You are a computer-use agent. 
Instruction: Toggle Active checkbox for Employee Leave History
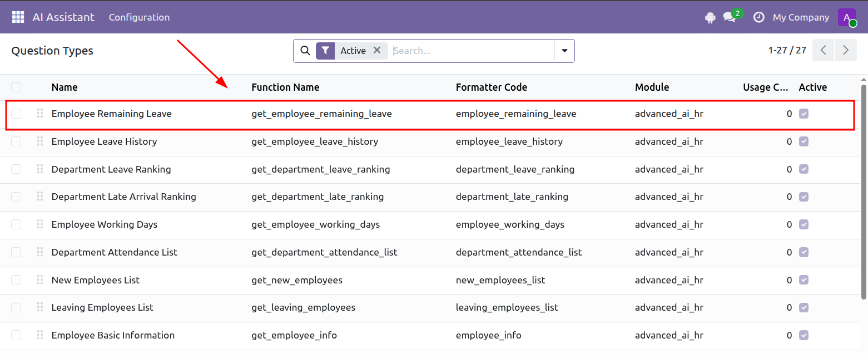click(x=803, y=141)
